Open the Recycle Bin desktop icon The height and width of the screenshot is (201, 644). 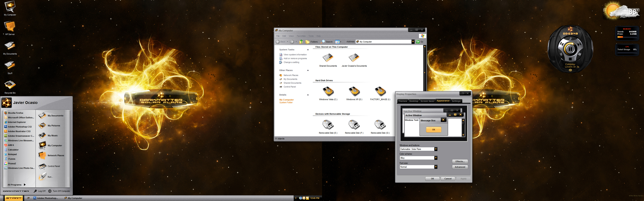coord(10,86)
